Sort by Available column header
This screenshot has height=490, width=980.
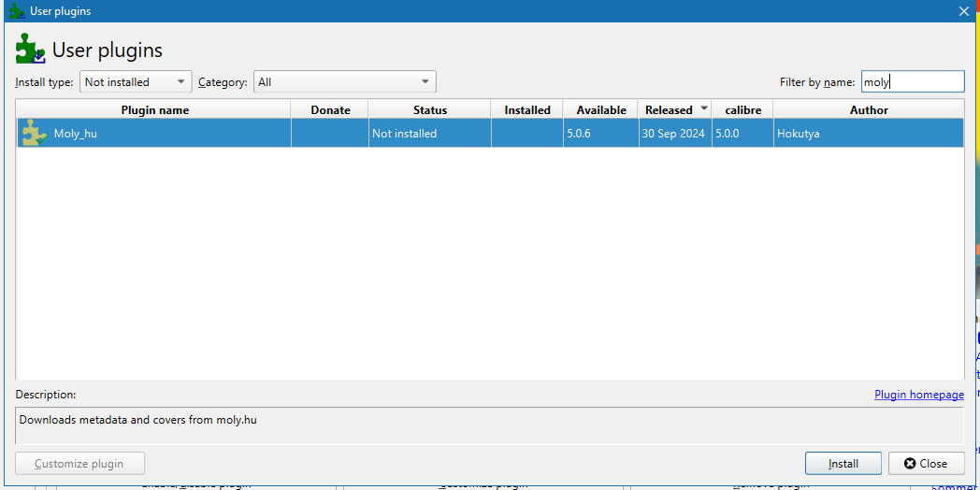tap(600, 110)
